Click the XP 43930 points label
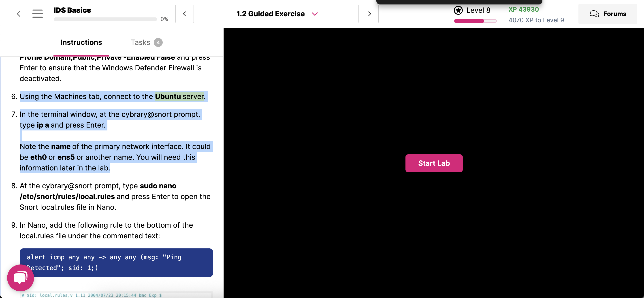 click(x=523, y=9)
